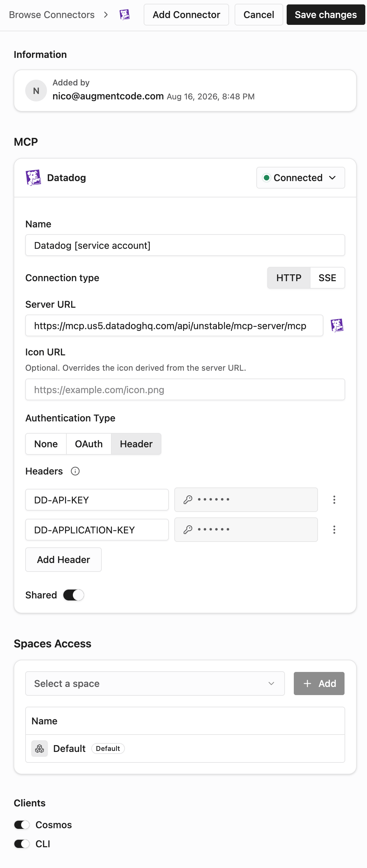
Task: Click the DD-API-KEY masked value field
Action: [246, 500]
